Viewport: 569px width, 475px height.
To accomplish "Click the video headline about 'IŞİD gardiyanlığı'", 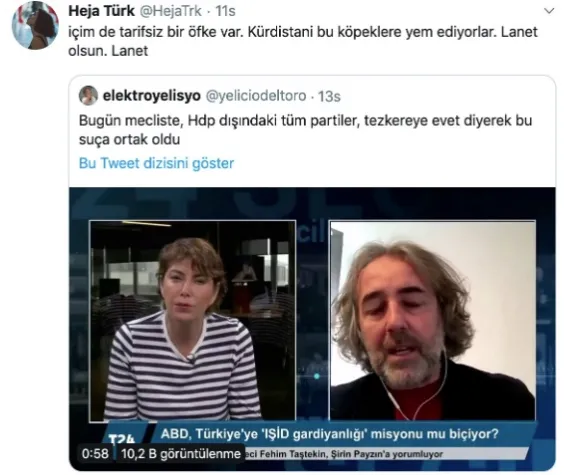I will click(x=329, y=434).
